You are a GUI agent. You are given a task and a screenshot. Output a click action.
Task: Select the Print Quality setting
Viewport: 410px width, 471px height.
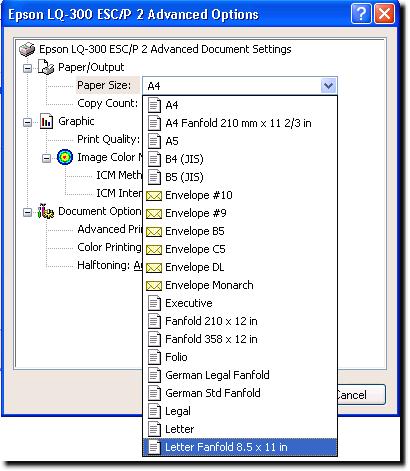(109, 139)
